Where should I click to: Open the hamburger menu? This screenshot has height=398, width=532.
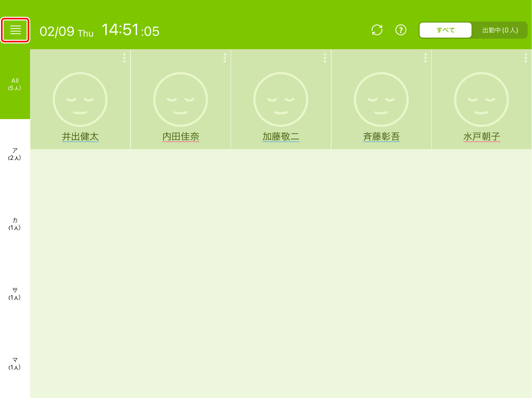[x=15, y=30]
